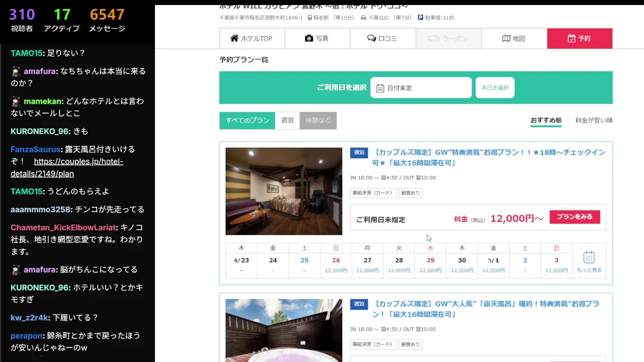The height and width of the screenshot is (362, 644).
Task: Click the 17 アクティブ counter
Action: [62, 20]
